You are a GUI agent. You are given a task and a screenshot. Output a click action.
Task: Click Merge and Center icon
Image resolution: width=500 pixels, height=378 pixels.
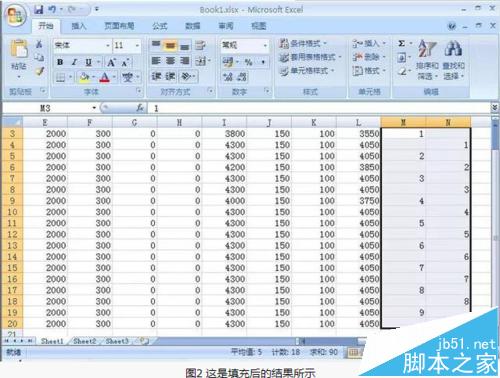(x=200, y=61)
